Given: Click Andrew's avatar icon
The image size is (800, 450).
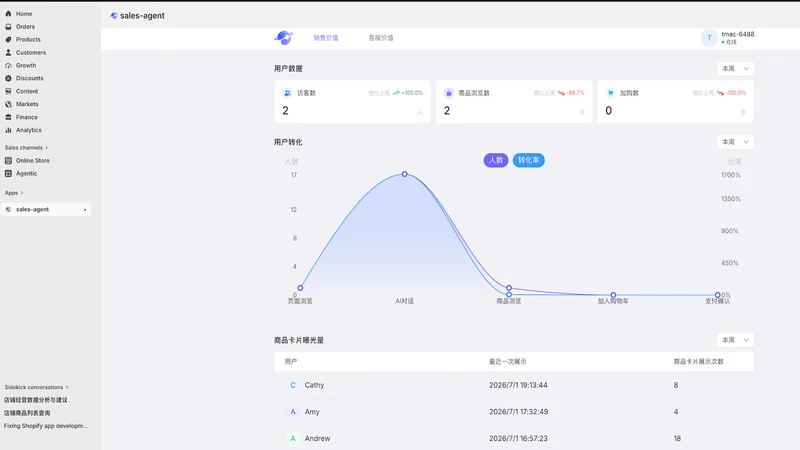Looking at the screenshot, I should [293, 438].
